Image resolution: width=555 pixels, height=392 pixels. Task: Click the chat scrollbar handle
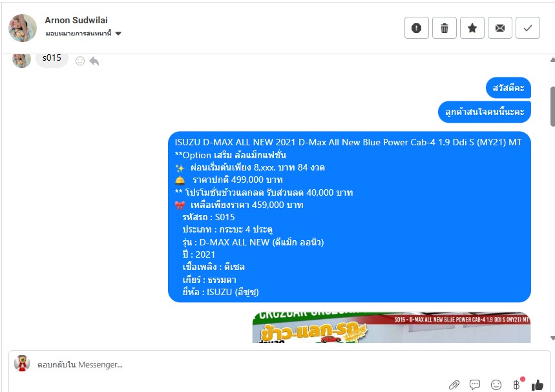552,106
